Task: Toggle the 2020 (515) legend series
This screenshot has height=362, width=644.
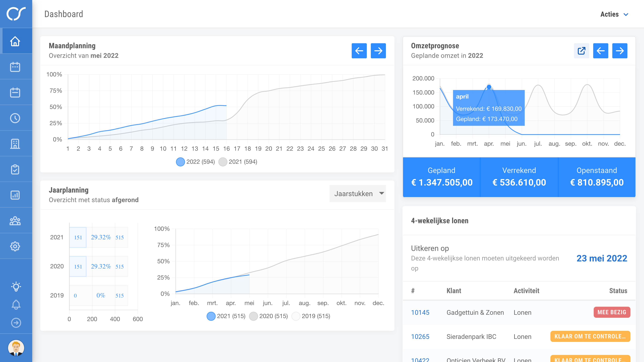Action: point(269,316)
